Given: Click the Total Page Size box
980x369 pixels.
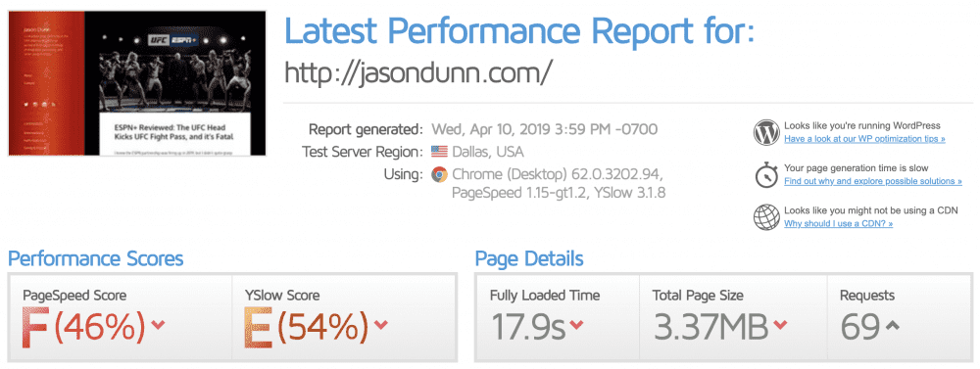Looking at the screenshot, I should click(732, 317).
